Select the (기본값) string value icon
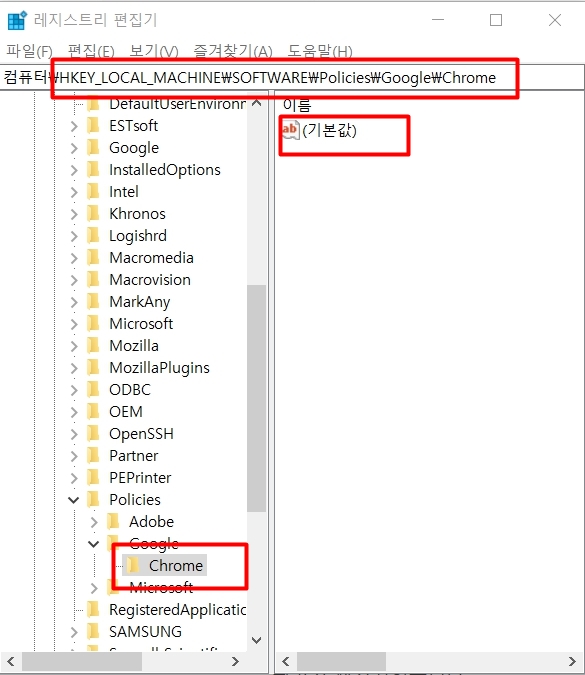Viewport: 585px width, 675px height. [x=290, y=130]
